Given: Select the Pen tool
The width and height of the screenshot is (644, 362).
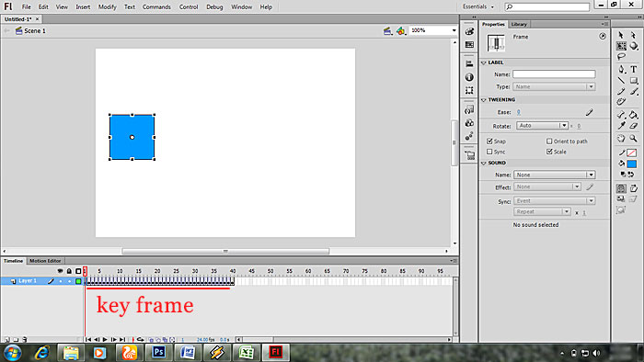Looking at the screenshot, I should coord(621,69).
